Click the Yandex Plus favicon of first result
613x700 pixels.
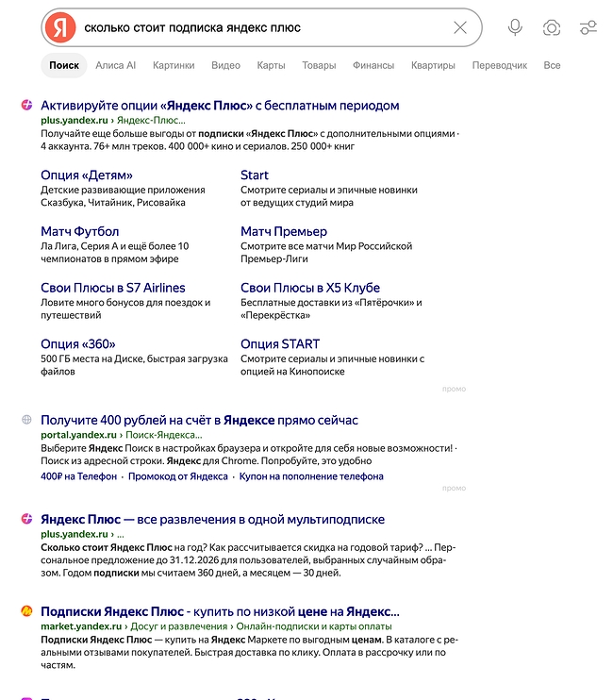tap(26, 105)
